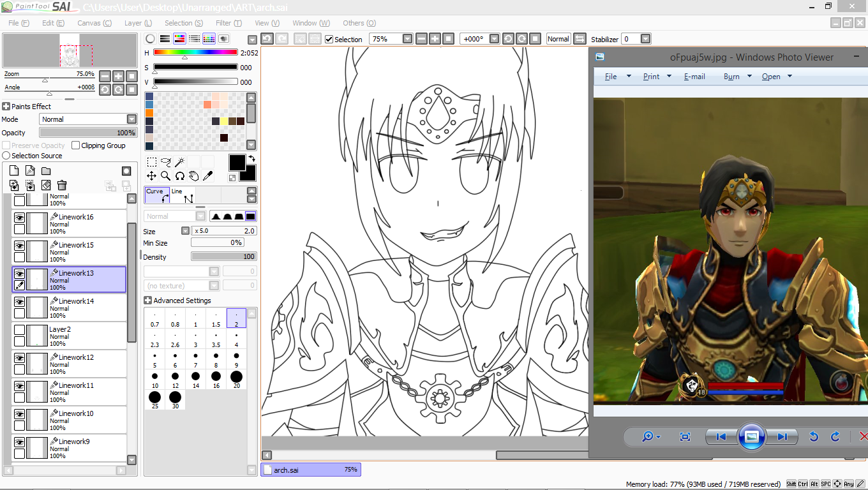868x490 pixels.
Task: Select the Move tool
Action: (152, 176)
